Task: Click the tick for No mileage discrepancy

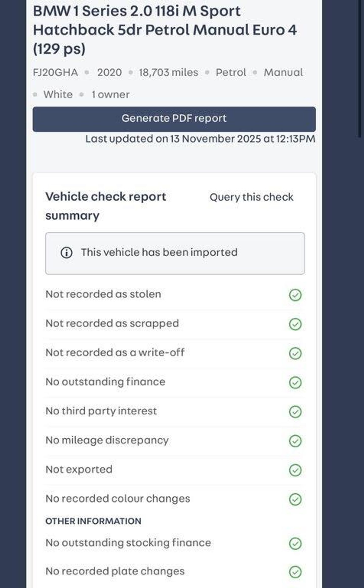Action: click(x=295, y=441)
